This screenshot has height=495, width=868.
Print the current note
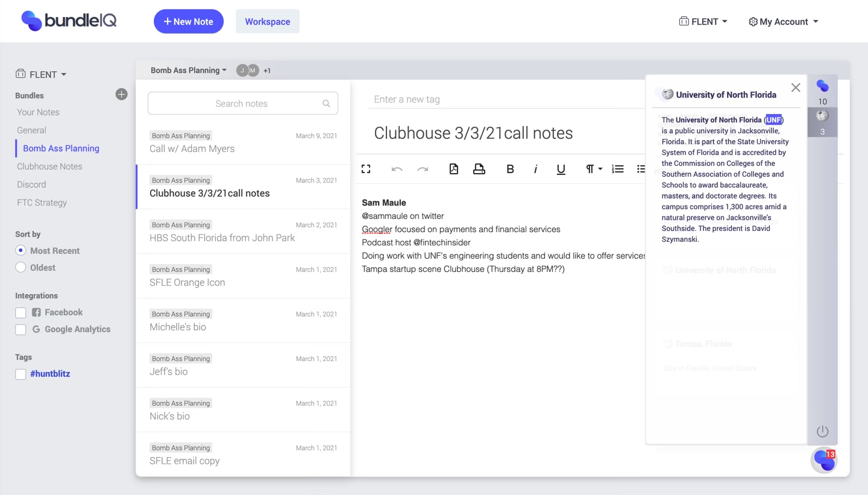479,169
